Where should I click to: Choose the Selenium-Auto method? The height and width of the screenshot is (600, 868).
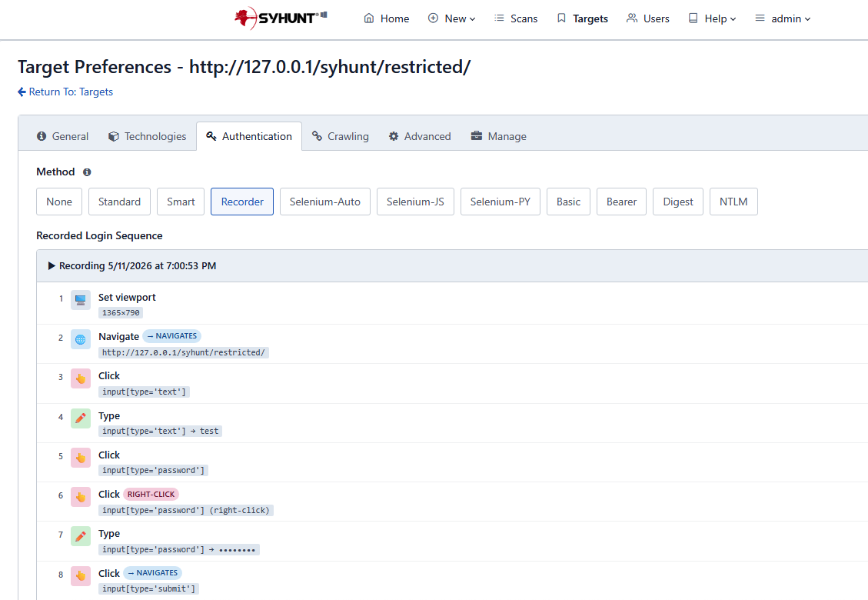[325, 202]
